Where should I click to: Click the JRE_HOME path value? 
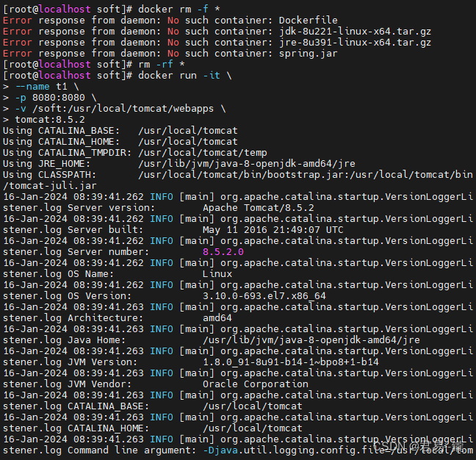tap(247, 164)
